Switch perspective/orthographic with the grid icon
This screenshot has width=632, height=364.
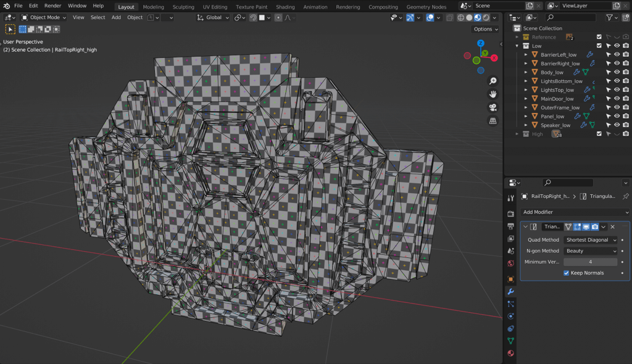pos(493,121)
